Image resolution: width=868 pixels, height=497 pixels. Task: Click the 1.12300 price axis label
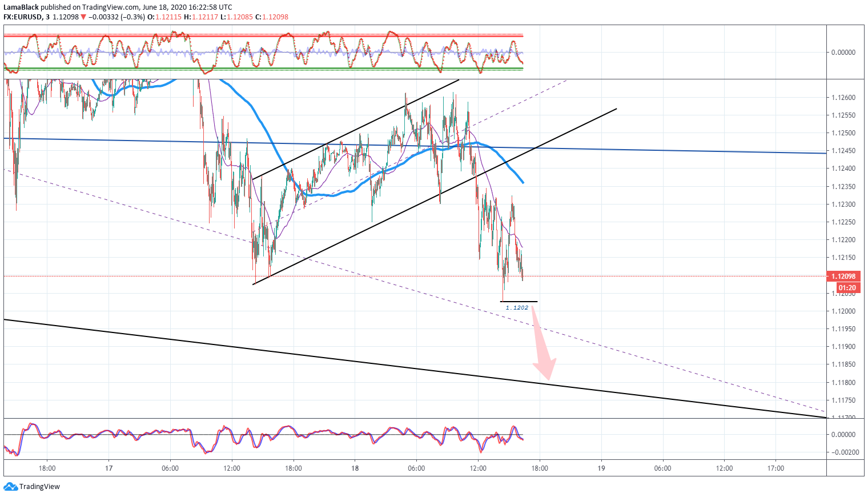point(843,205)
